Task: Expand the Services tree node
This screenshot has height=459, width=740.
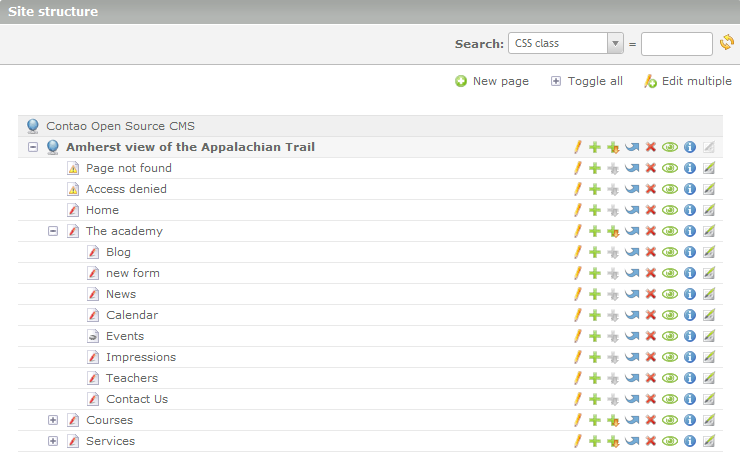Action: pyautogui.click(x=53, y=441)
